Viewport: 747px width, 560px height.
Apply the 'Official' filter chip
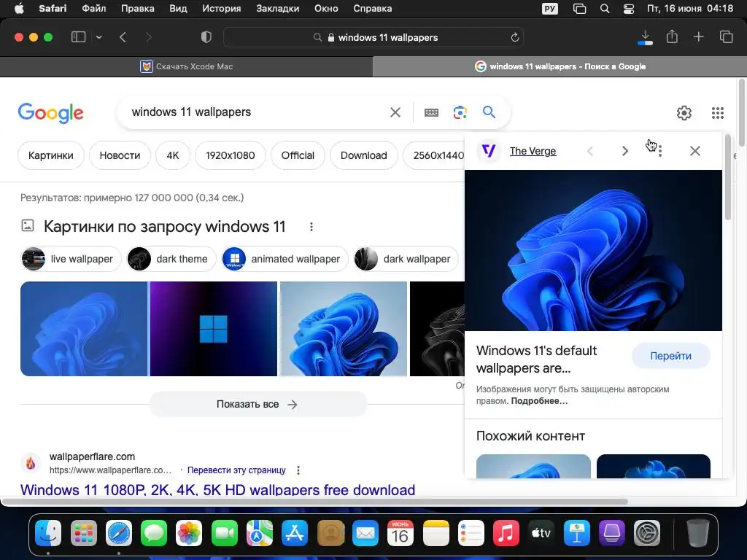[x=298, y=155]
